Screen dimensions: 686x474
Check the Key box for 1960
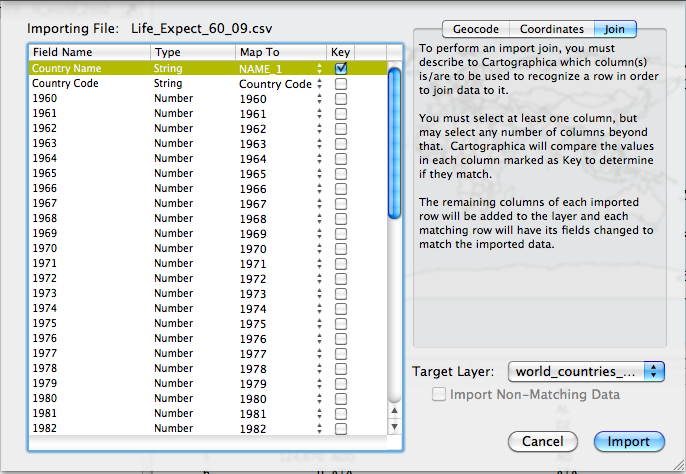[x=341, y=100]
